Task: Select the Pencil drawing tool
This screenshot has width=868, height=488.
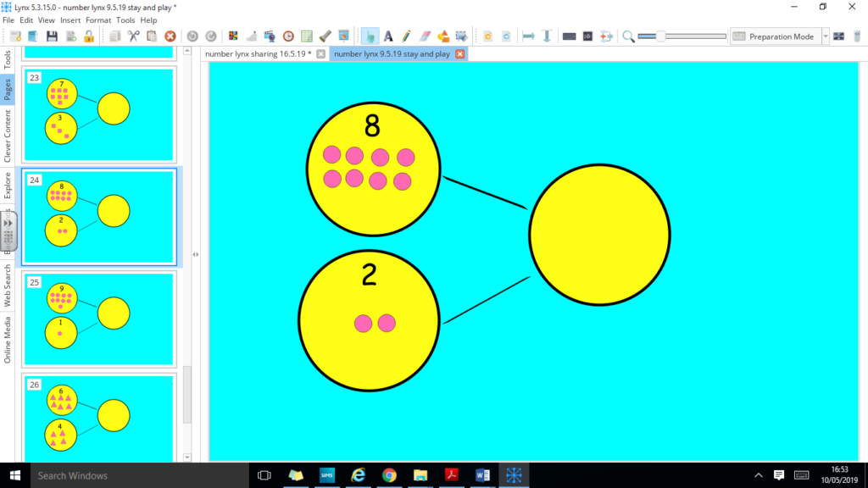Action: tap(406, 36)
